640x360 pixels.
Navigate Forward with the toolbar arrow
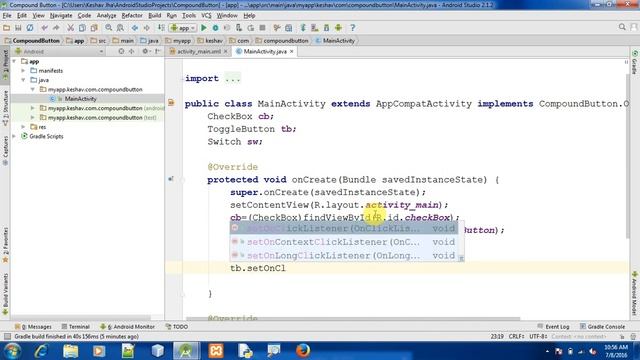tap(147, 28)
